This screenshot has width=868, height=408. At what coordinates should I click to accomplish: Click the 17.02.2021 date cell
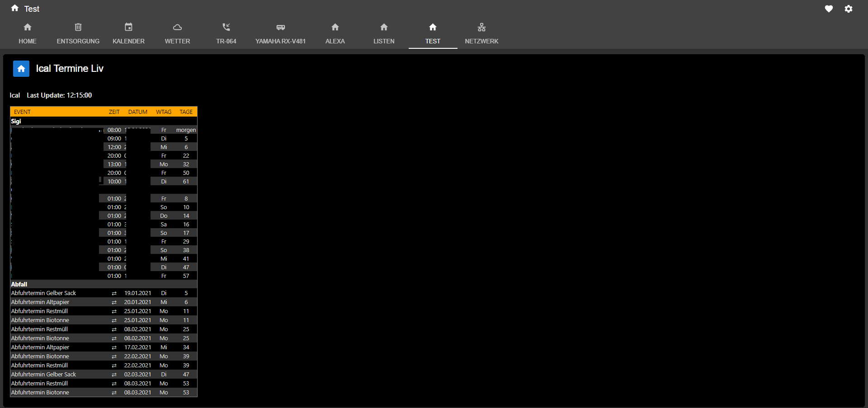pyautogui.click(x=138, y=347)
